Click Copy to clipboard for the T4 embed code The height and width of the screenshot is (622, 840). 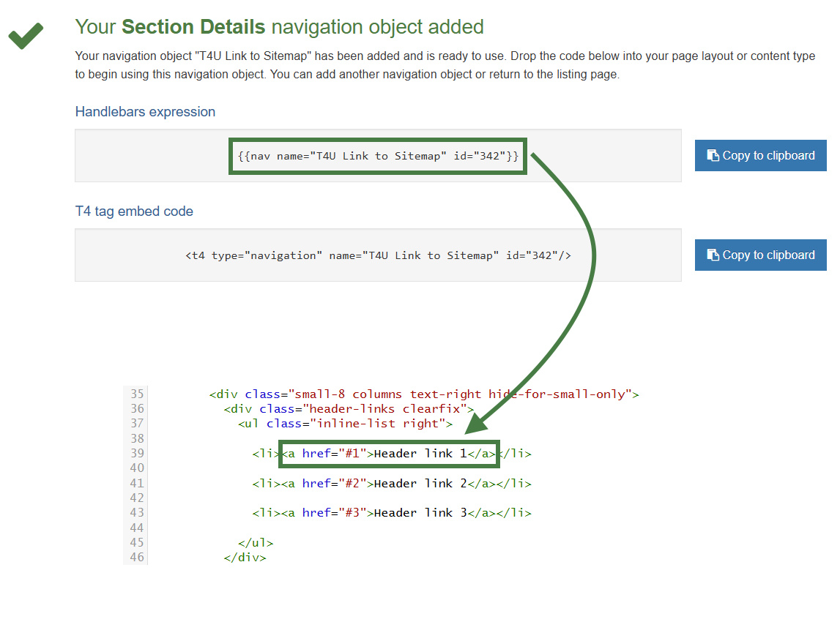pyautogui.click(x=760, y=255)
